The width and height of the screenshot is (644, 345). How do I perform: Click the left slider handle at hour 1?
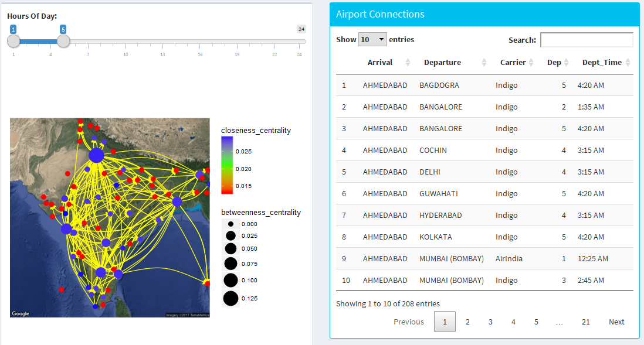click(x=13, y=41)
